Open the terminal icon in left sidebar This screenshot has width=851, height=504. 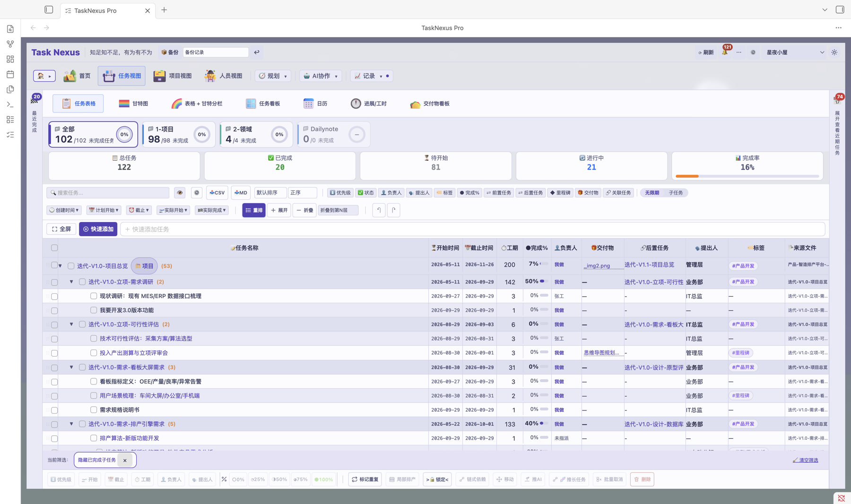(x=10, y=104)
